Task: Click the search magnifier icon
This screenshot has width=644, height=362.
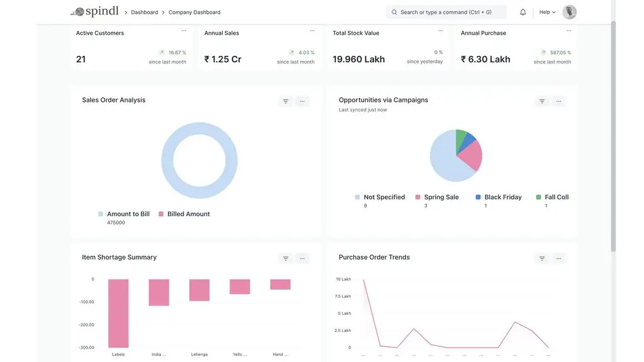Action: tap(394, 12)
